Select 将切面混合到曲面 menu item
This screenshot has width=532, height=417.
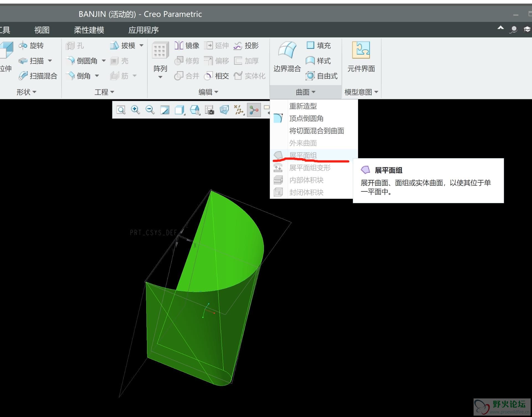(x=314, y=131)
